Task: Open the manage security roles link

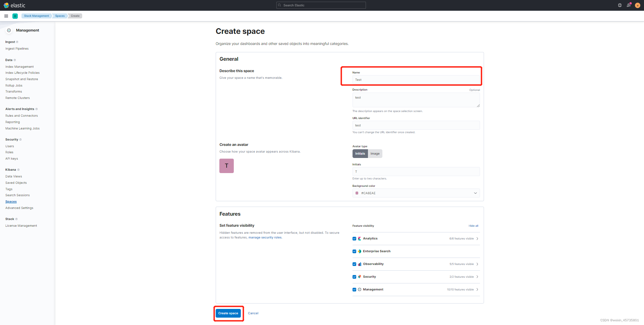Action: [x=265, y=237]
